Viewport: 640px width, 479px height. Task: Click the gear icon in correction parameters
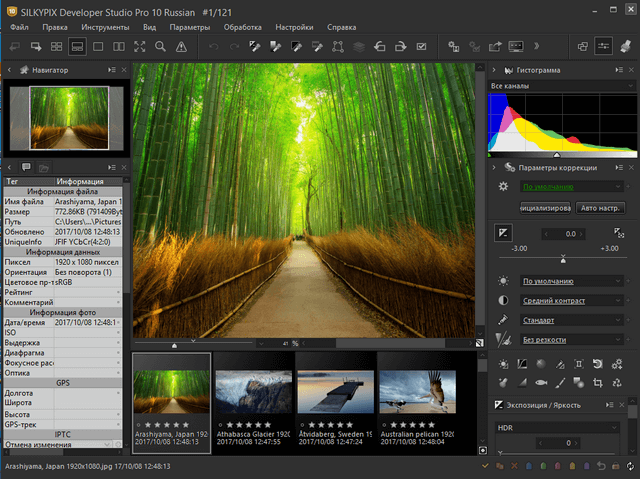(503, 187)
